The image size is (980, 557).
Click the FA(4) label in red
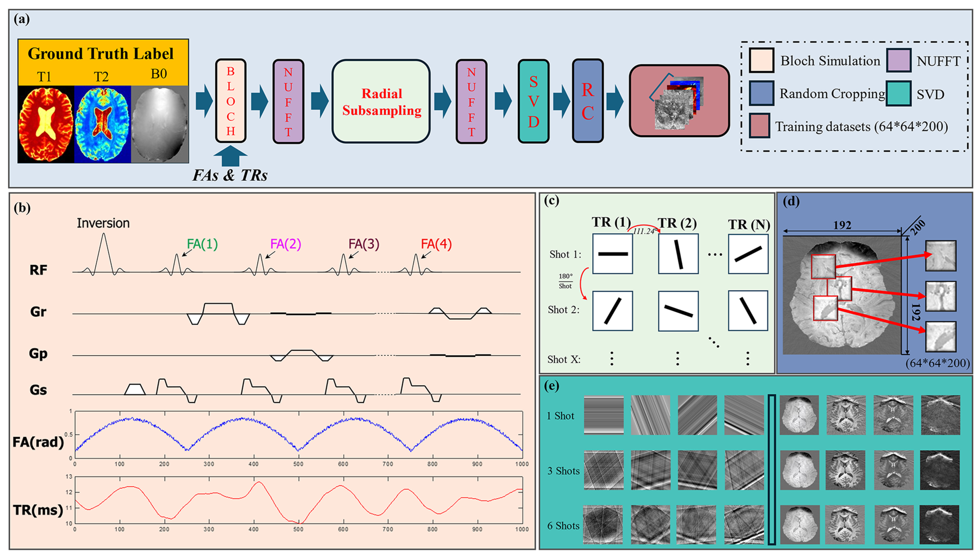pos(436,244)
